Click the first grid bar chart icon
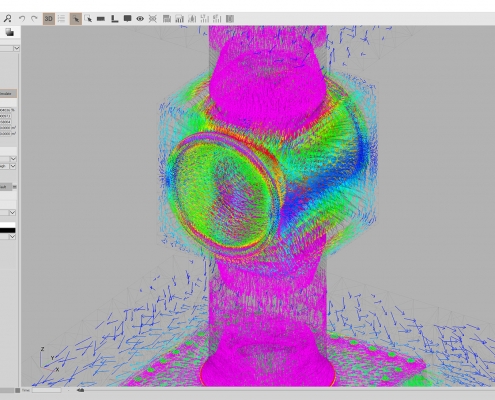Viewport: 495px width, 400px height. coord(167,19)
